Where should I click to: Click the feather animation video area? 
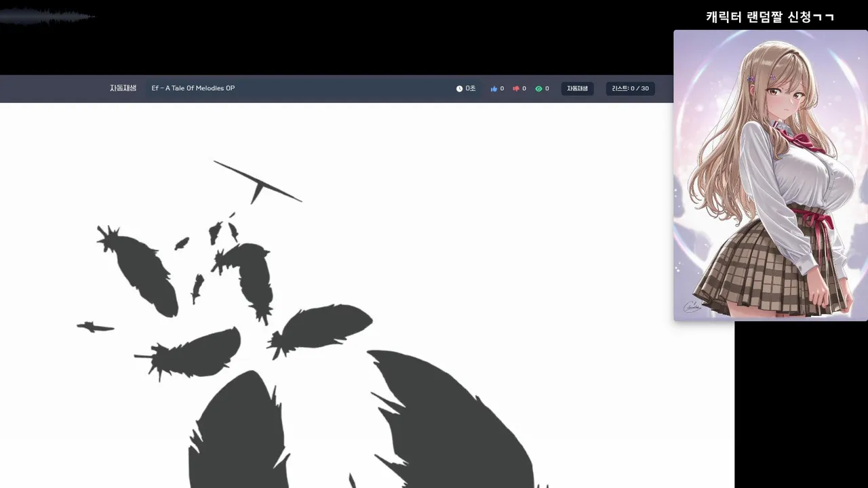[x=367, y=296]
